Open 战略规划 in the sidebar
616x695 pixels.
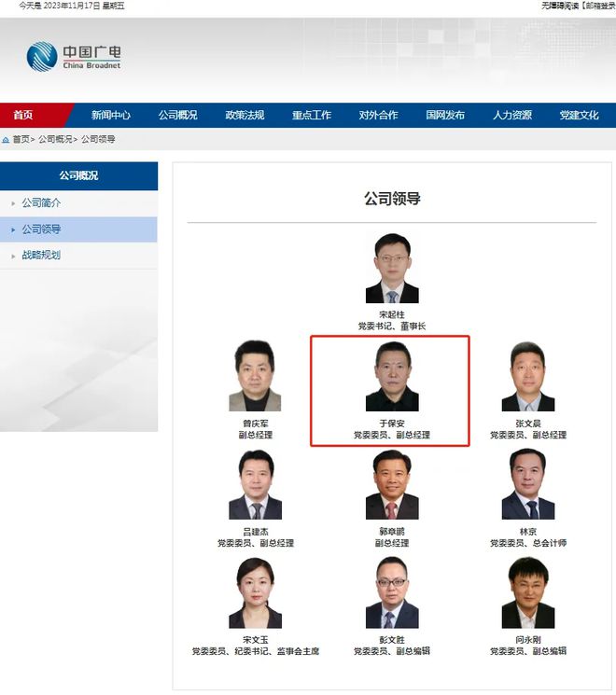(41, 255)
